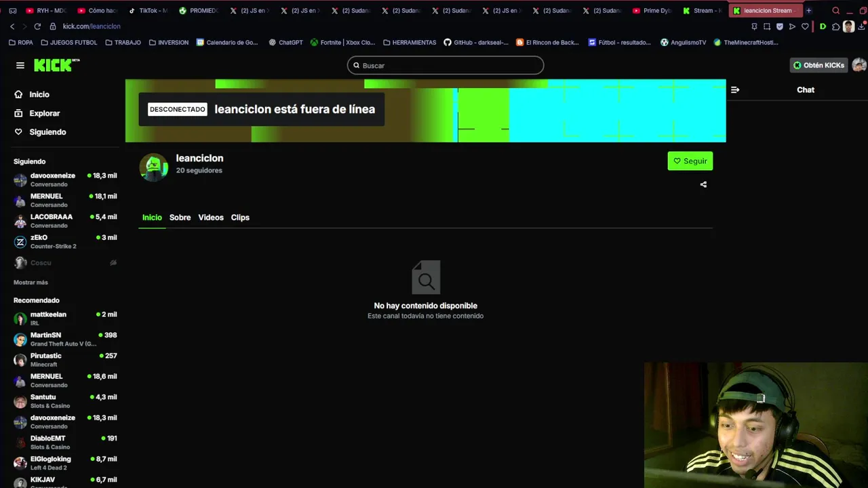Open the offline Coscu channel
The image size is (868, 488).
[65, 262]
